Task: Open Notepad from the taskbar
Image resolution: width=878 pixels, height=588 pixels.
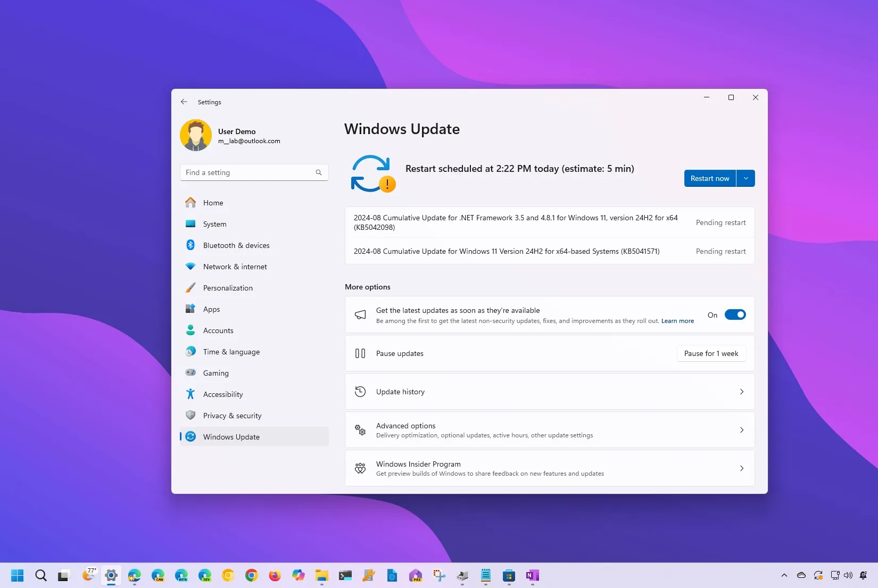Action: point(486,575)
